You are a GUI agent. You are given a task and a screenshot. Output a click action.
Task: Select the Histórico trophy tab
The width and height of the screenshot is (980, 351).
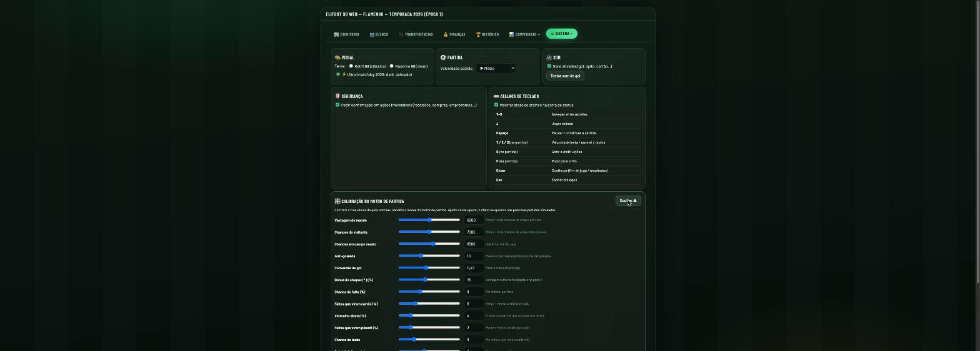point(487,34)
